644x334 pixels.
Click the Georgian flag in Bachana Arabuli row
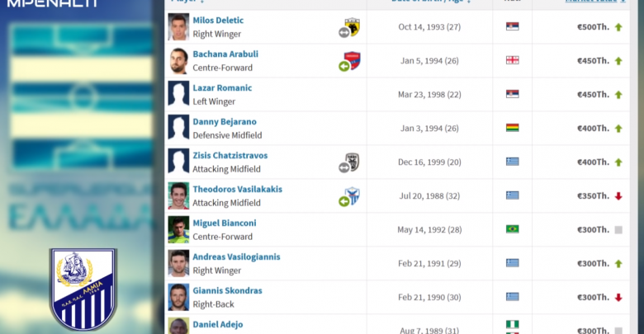pos(512,60)
